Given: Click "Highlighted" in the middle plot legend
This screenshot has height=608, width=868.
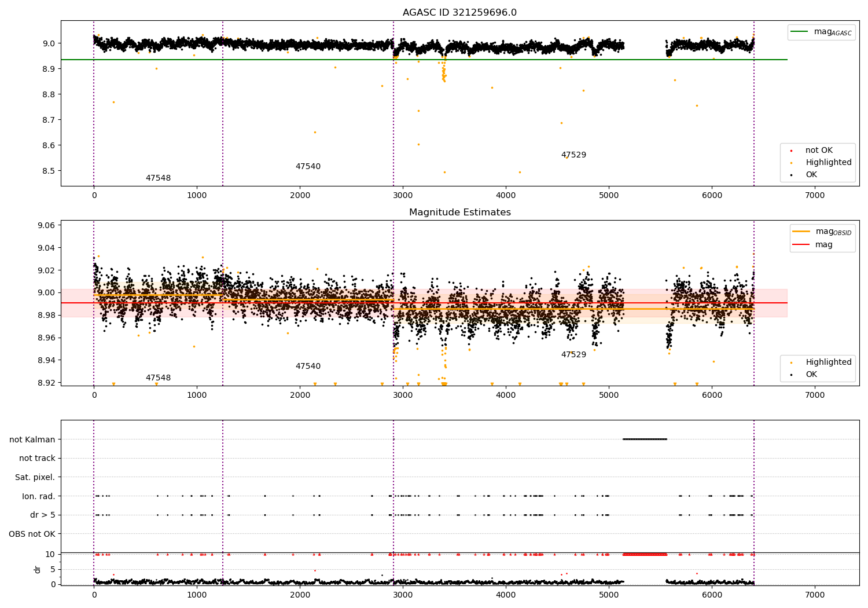Looking at the screenshot, I should 828,362.
